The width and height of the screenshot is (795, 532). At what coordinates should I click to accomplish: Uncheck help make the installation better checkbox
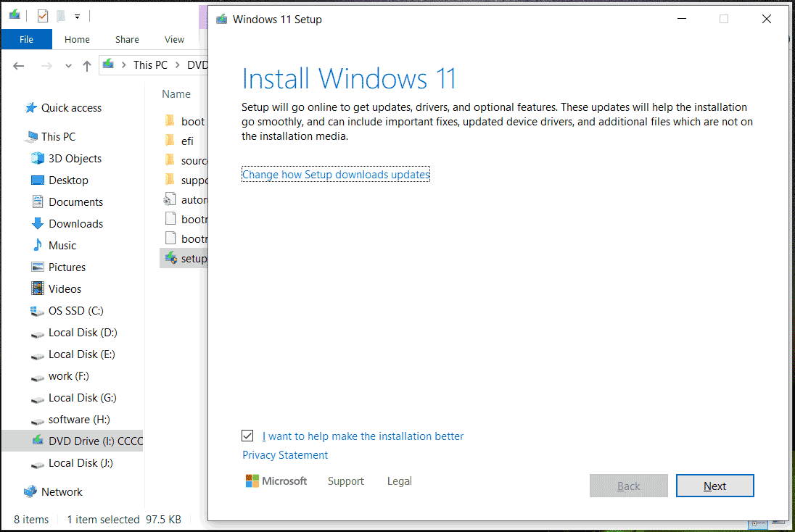(247, 436)
